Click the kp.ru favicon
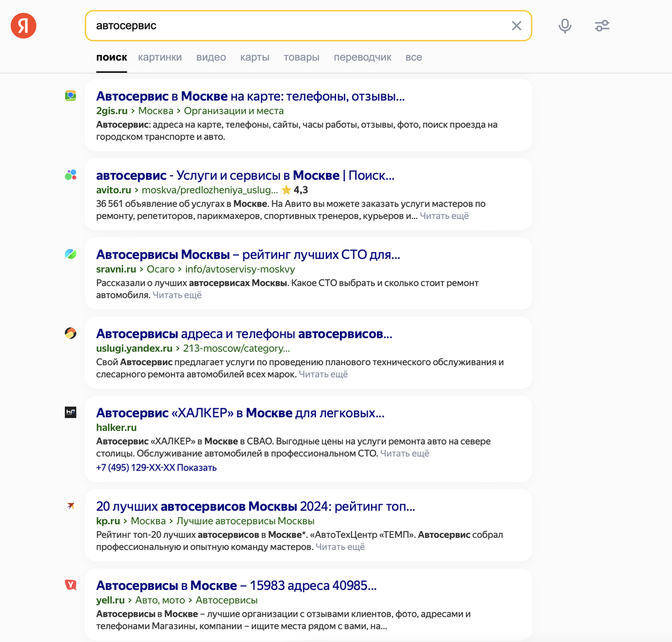 [x=71, y=506]
